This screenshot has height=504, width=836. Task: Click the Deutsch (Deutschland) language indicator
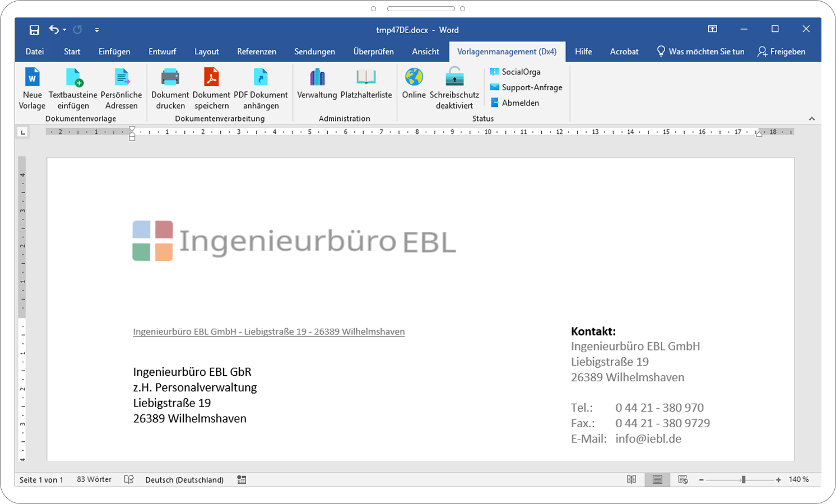coord(184,479)
